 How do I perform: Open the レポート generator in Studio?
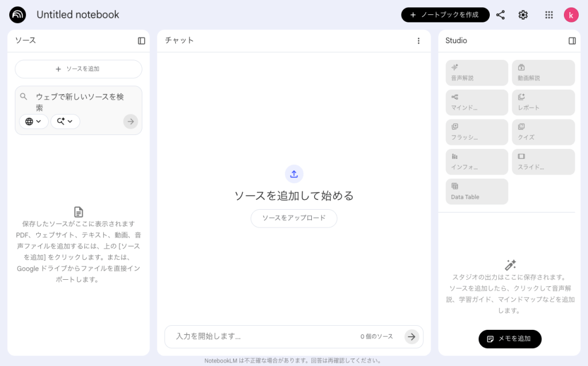[x=543, y=102]
